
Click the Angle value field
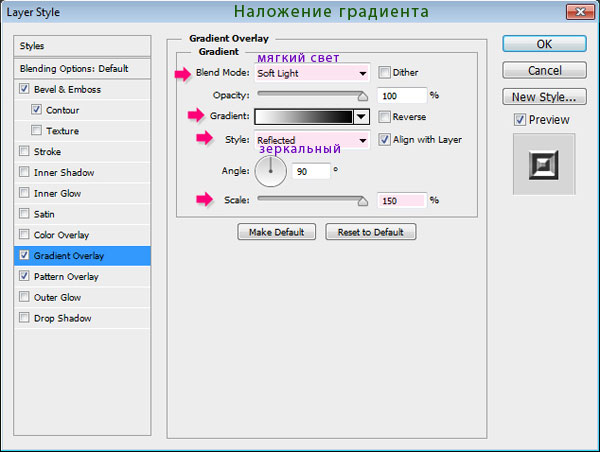(311, 171)
